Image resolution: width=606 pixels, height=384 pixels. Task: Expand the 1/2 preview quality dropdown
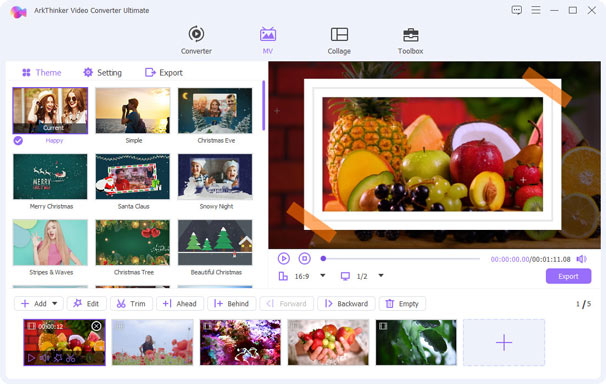(x=381, y=276)
